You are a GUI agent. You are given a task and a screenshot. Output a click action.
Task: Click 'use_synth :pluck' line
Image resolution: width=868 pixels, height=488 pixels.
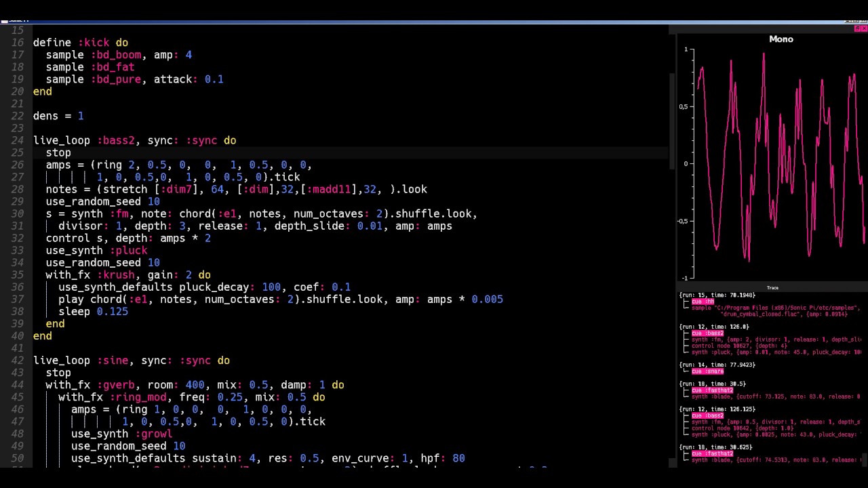(96, 250)
